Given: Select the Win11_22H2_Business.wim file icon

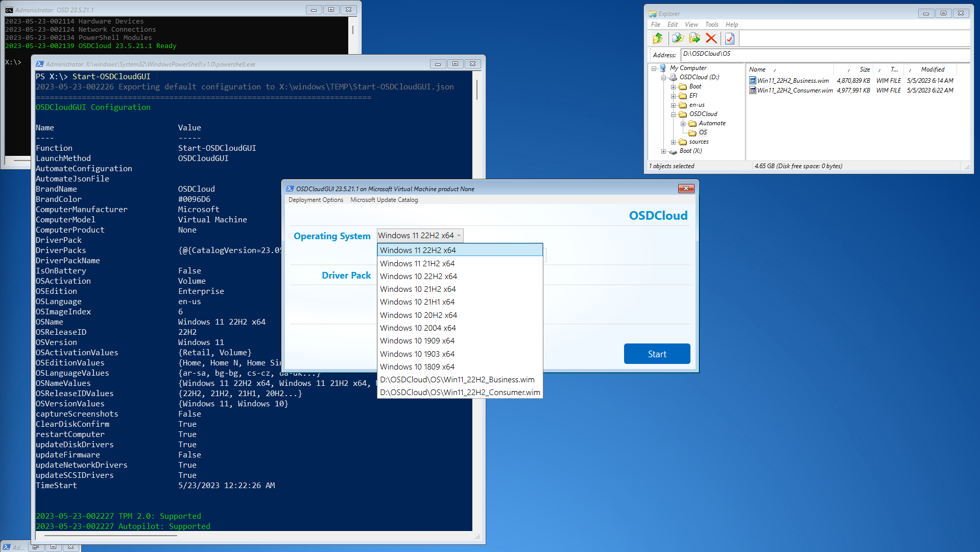Looking at the screenshot, I should tap(753, 81).
